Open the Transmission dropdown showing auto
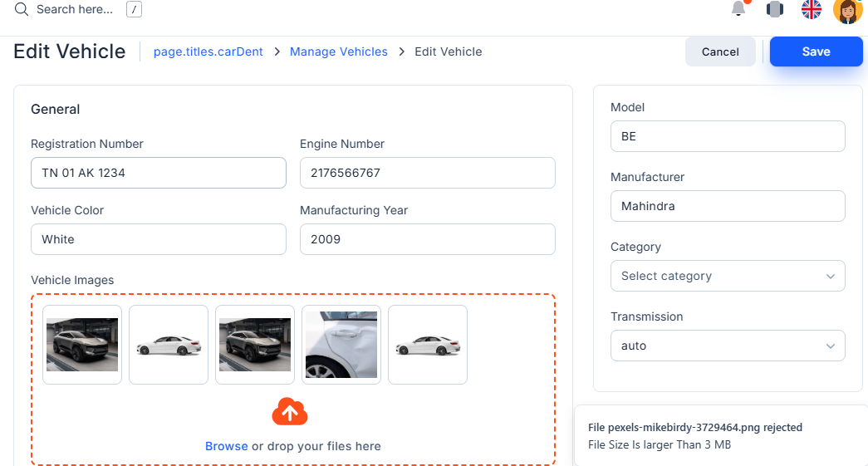This screenshot has width=868, height=466. [728, 346]
